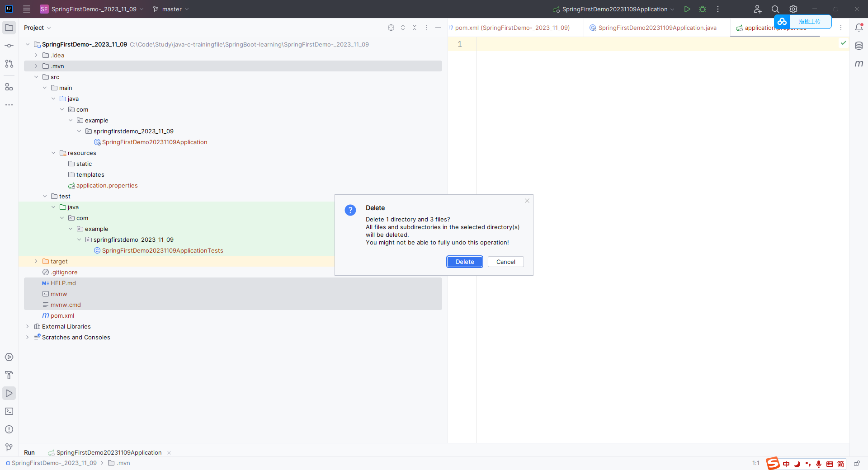868x470 pixels.
Task: Select SpringFirstDemo20231109ApplicationTests class
Action: click(x=163, y=250)
